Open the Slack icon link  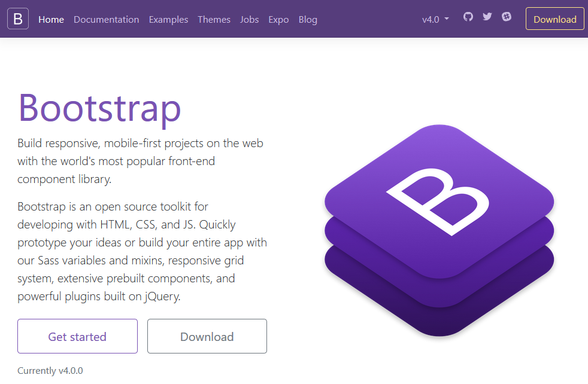point(507,17)
